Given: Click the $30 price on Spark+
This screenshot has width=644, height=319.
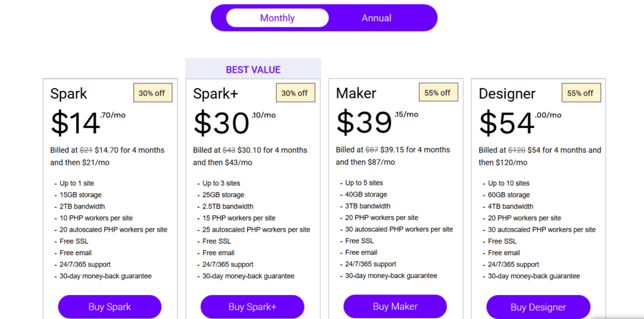Looking at the screenshot, I should point(221,123).
